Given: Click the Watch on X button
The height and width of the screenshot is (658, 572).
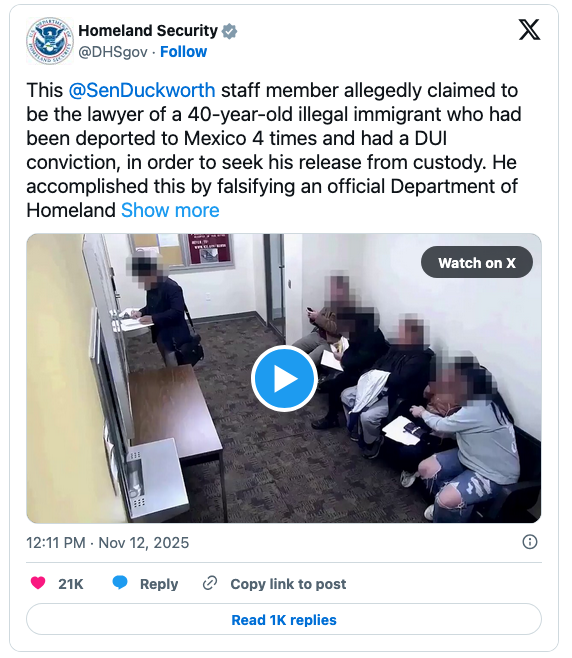Looking at the screenshot, I should pos(477,262).
